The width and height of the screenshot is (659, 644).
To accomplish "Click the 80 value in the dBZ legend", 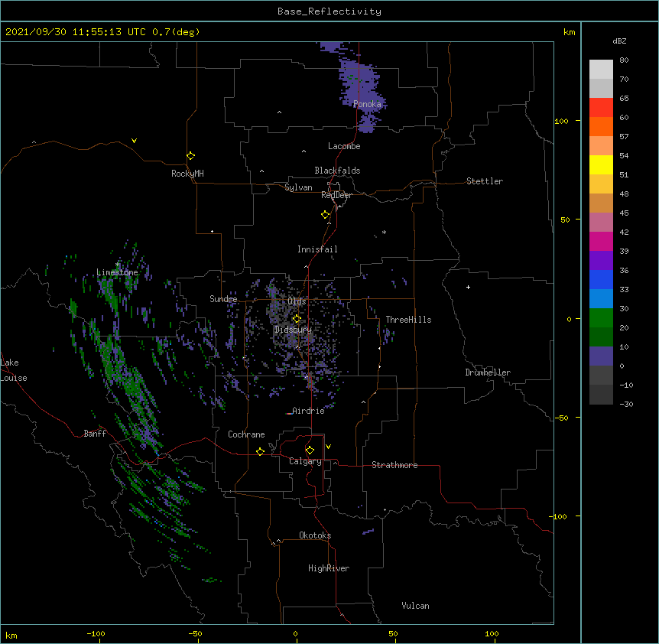I will [624, 60].
